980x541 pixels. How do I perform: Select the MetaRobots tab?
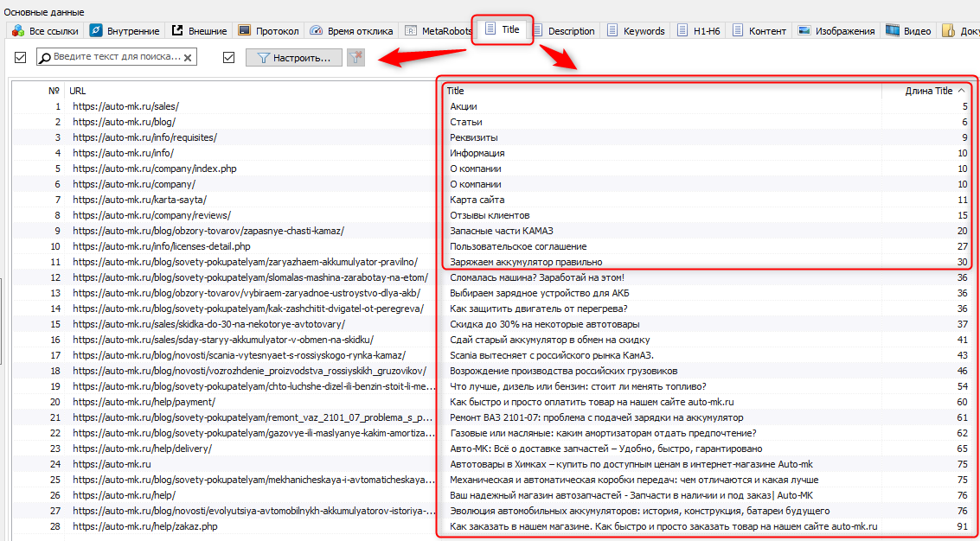[x=438, y=30]
